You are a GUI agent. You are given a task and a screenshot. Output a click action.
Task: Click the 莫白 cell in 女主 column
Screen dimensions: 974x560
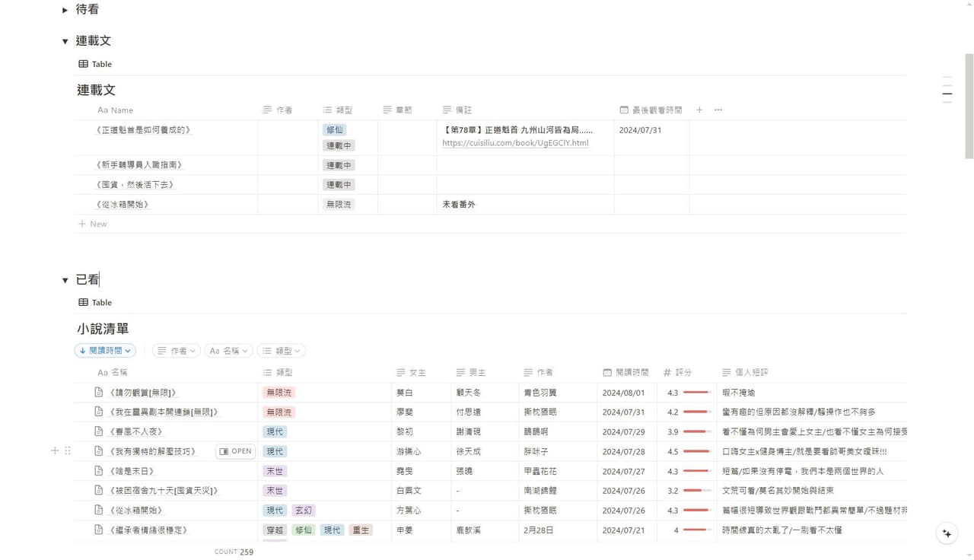421,393
